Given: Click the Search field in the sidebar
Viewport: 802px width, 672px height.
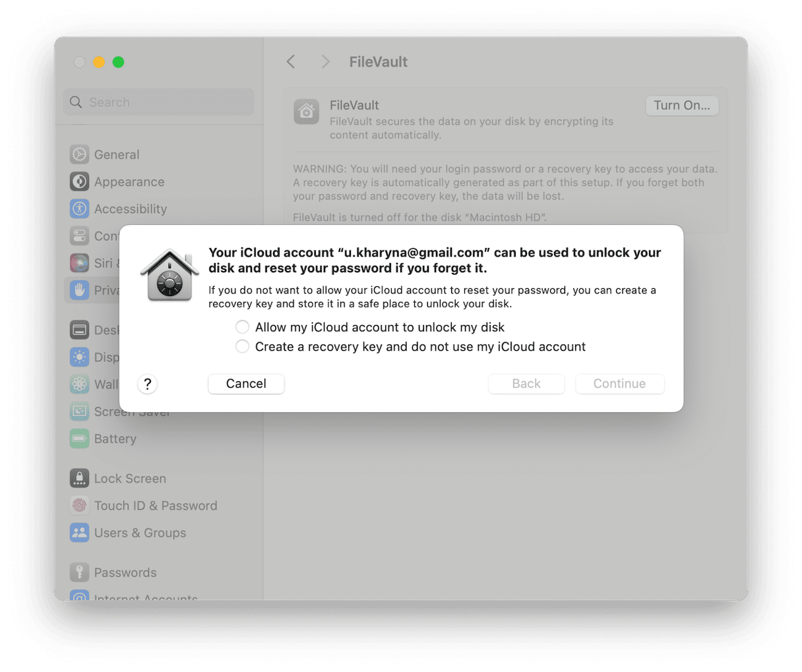Looking at the screenshot, I should click(159, 102).
